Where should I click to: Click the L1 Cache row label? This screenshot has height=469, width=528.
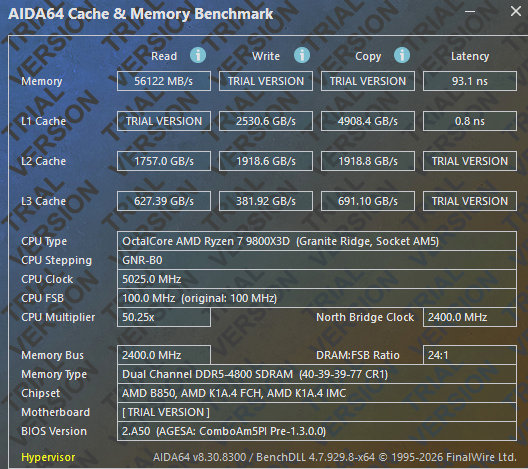point(43,121)
